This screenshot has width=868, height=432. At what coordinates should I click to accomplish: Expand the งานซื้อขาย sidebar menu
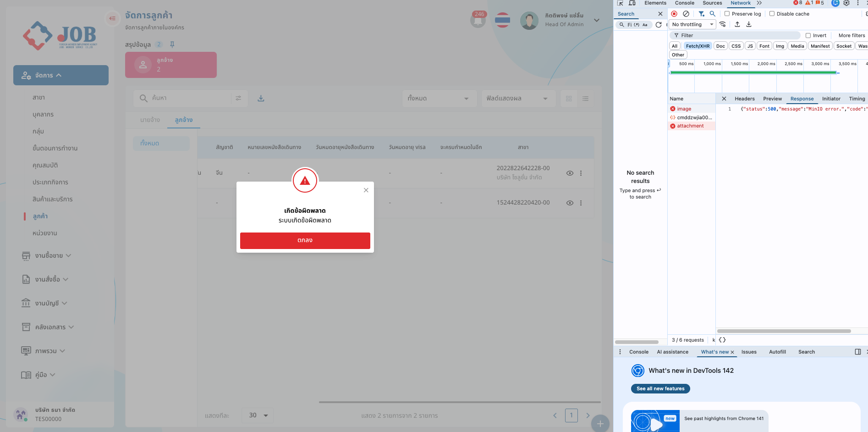[x=47, y=255]
